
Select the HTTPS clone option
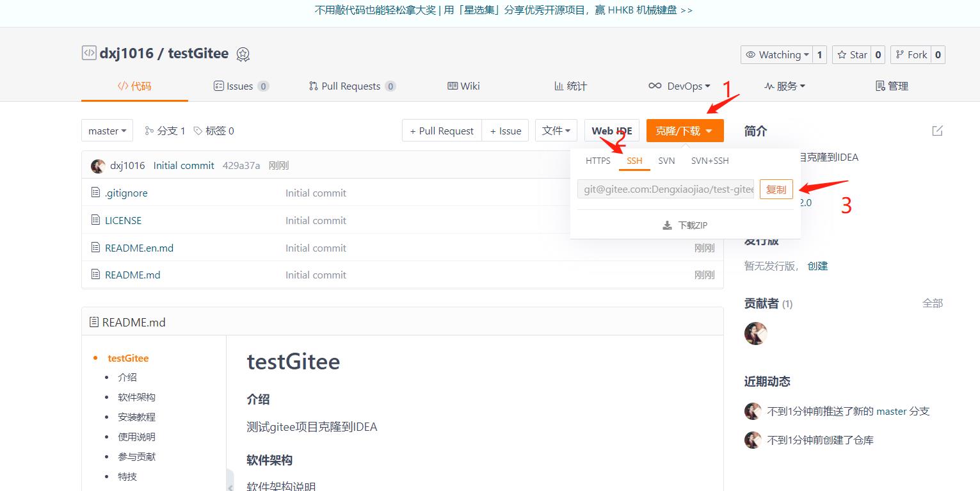pyautogui.click(x=598, y=161)
